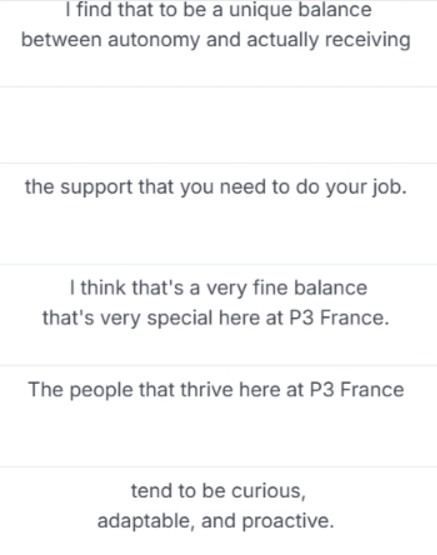Click the caption 'the support that you need to do your job.'

(216, 187)
